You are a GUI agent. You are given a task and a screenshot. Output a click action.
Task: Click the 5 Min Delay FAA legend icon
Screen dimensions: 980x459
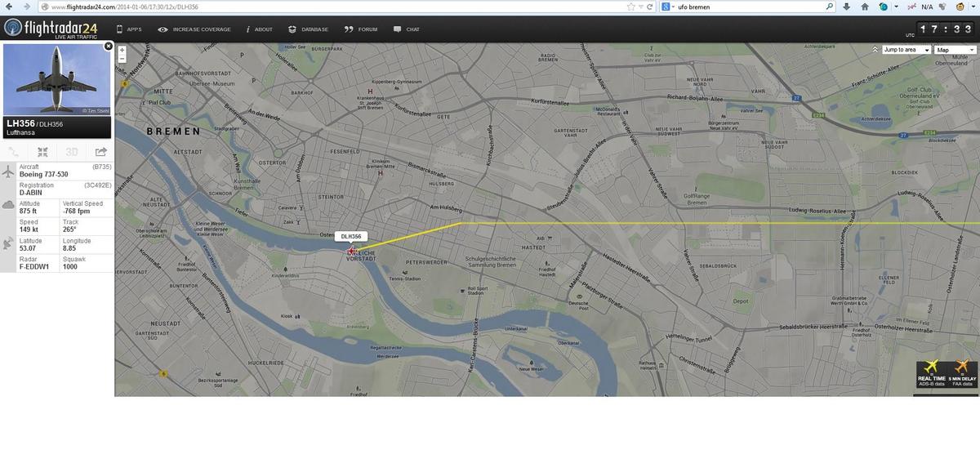pyautogui.click(x=963, y=372)
